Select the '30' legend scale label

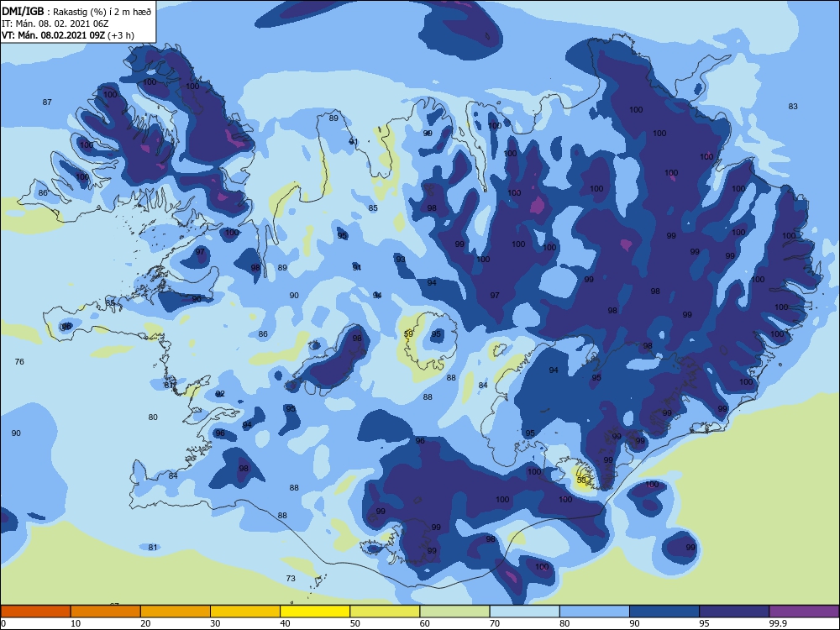215,623
